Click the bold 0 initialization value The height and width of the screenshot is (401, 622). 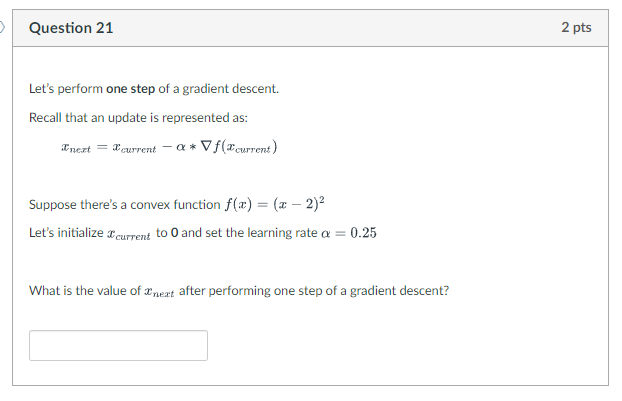pos(174,233)
